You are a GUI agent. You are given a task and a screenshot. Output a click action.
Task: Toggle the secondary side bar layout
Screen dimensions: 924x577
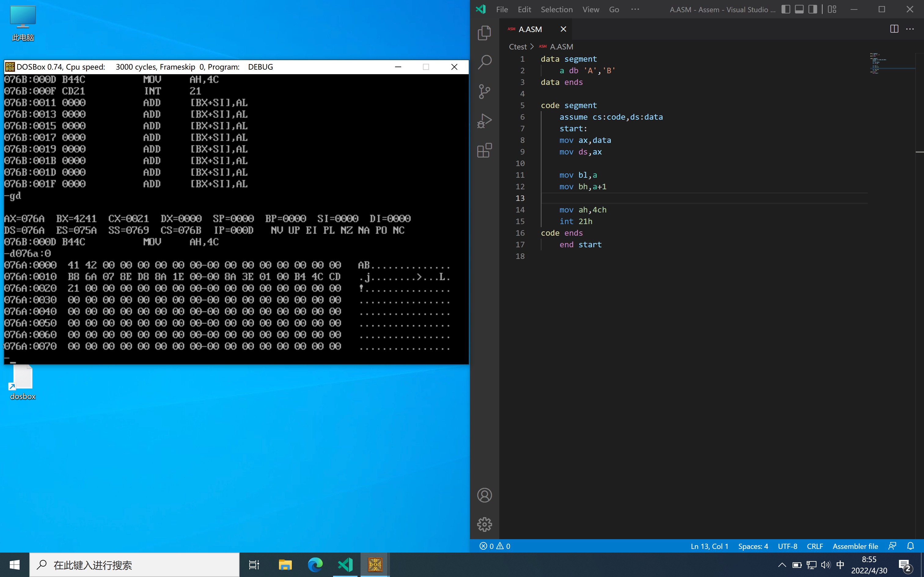812,9
